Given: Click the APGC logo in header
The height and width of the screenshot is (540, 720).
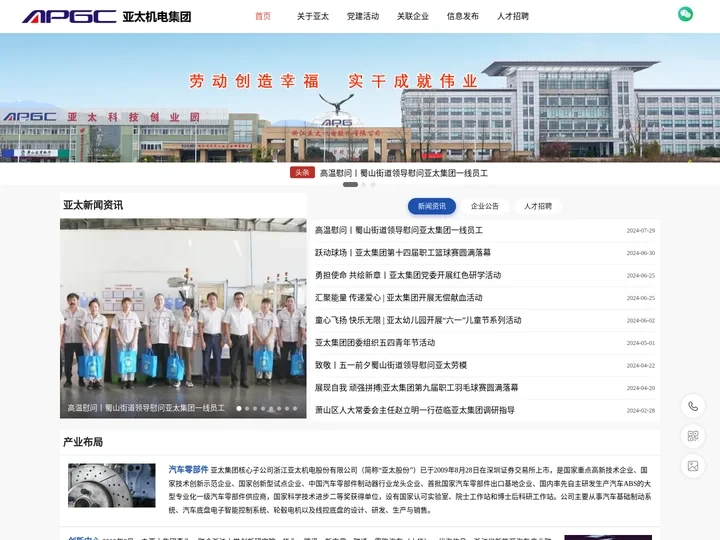Looking at the screenshot, I should pos(107,17).
